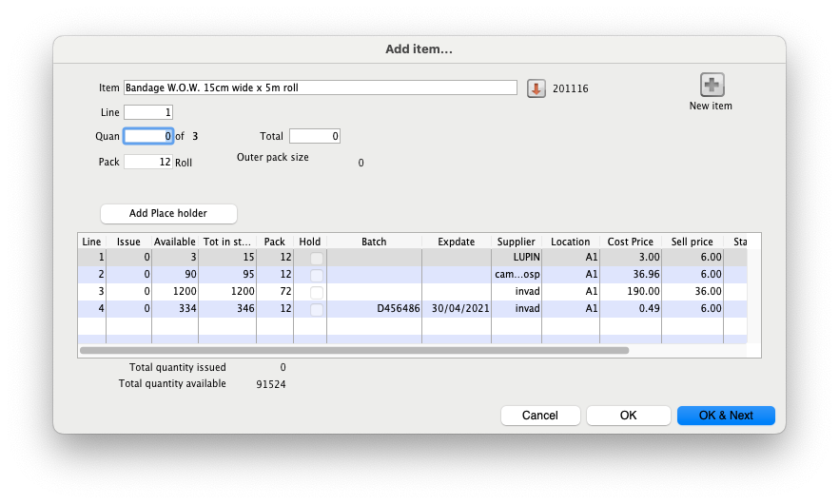
Task: Open item lookup with red arrow icon
Action: 536,88
